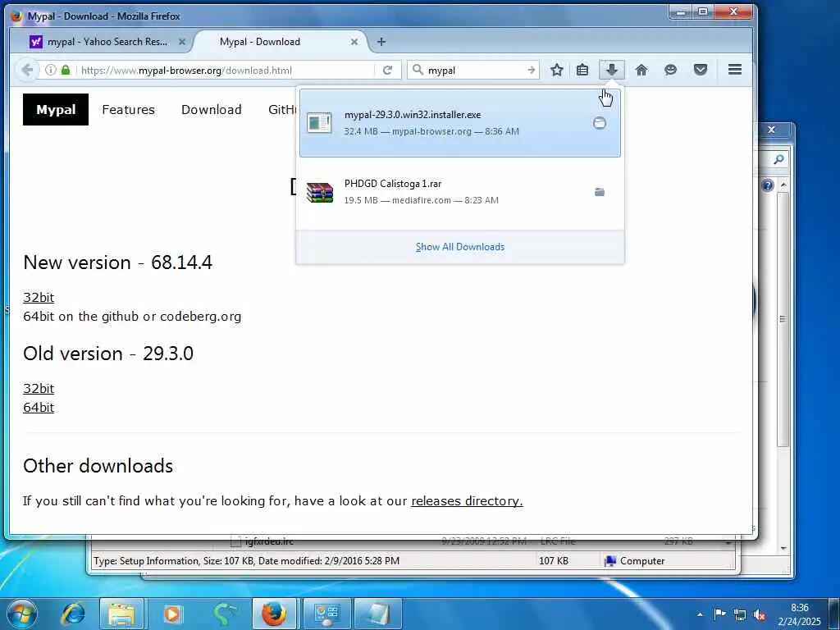
Task: Click the muted volume tray icon
Action: click(x=759, y=614)
